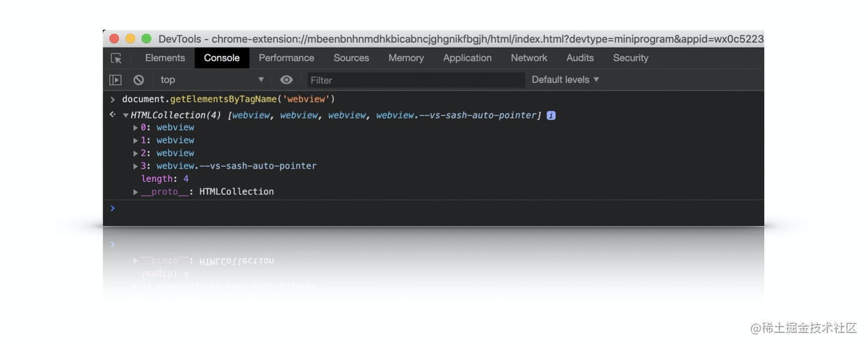Collapse the HTMLCollection(4) result
Screen dimensions: 868x345
(x=126, y=116)
